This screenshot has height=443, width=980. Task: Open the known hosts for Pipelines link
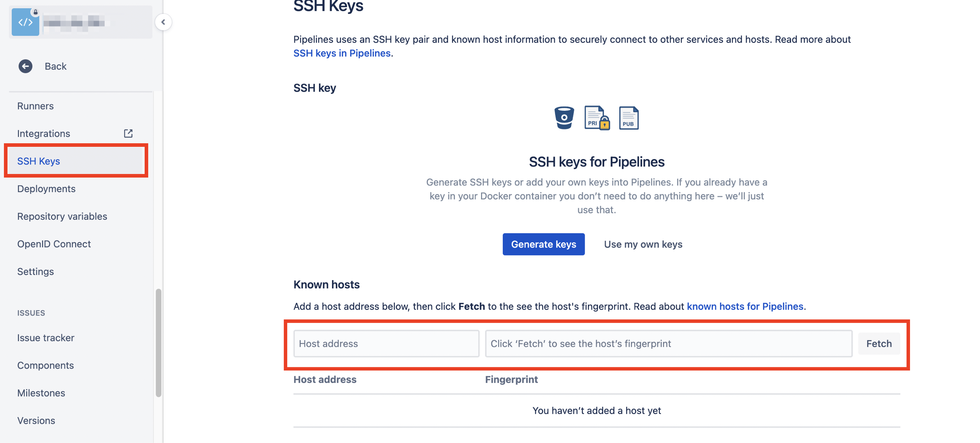745,307
